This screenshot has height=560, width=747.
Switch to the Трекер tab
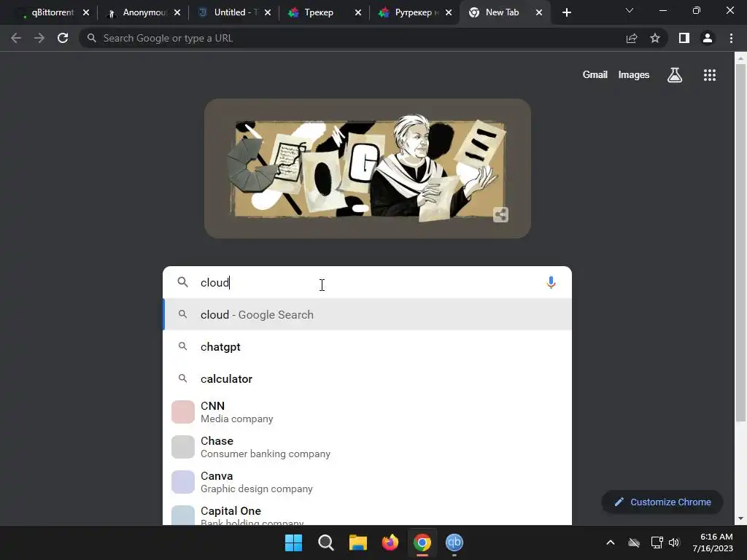point(320,12)
